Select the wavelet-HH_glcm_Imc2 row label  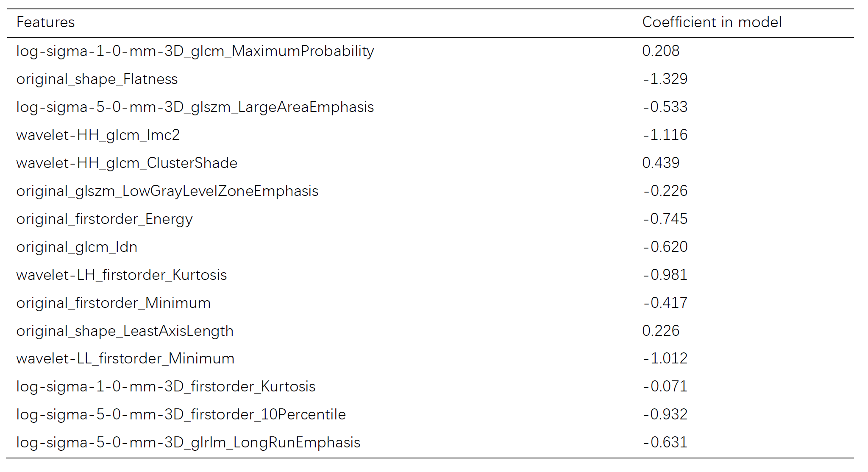coord(98,135)
